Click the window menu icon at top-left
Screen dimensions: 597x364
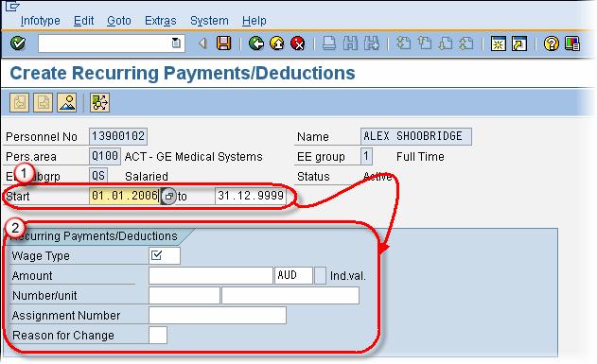coord(12,6)
